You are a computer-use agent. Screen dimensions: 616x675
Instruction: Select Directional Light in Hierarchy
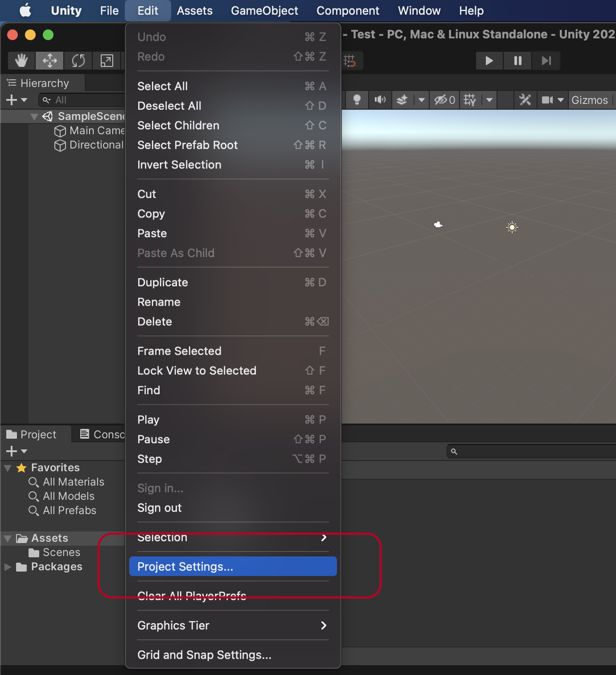pos(89,145)
